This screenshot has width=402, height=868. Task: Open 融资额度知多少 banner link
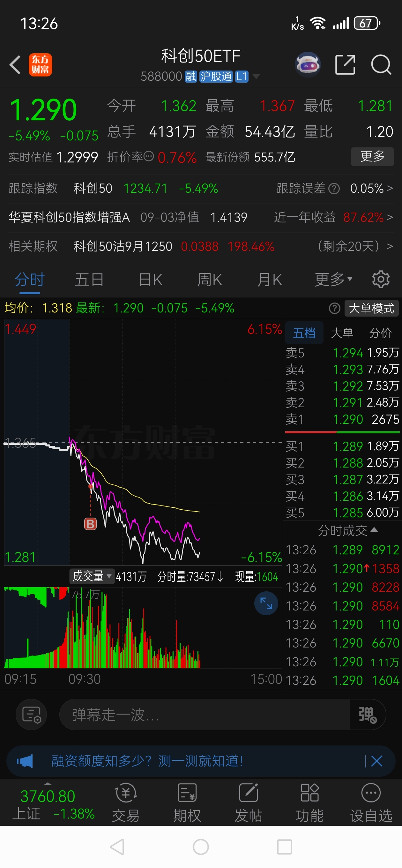[147, 761]
